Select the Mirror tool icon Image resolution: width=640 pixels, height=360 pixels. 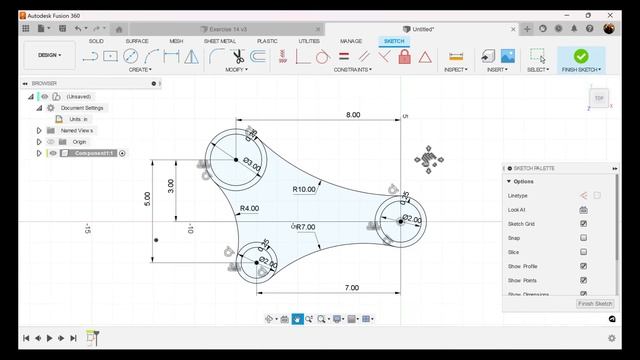coord(191,56)
